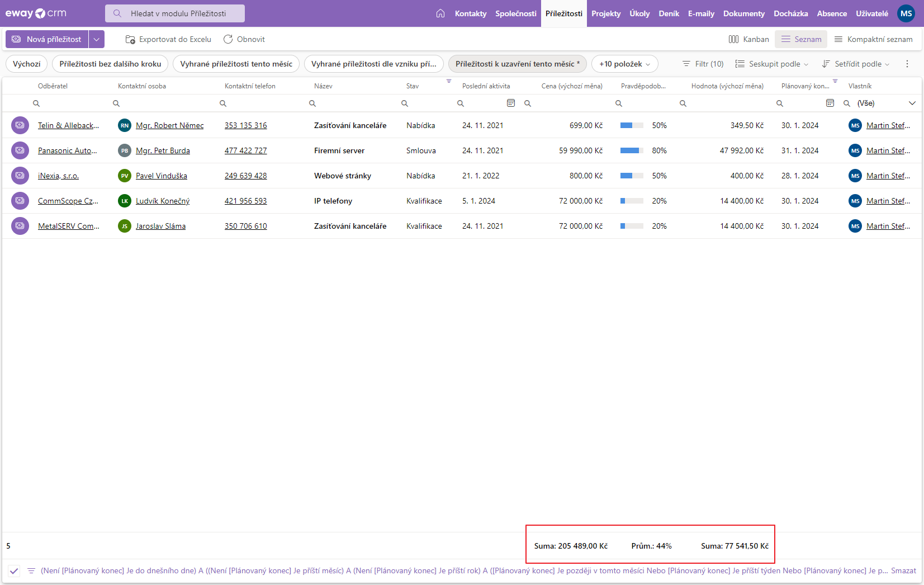924x585 pixels.
Task: Click filter icon on Stav column header
Action: 449,81
